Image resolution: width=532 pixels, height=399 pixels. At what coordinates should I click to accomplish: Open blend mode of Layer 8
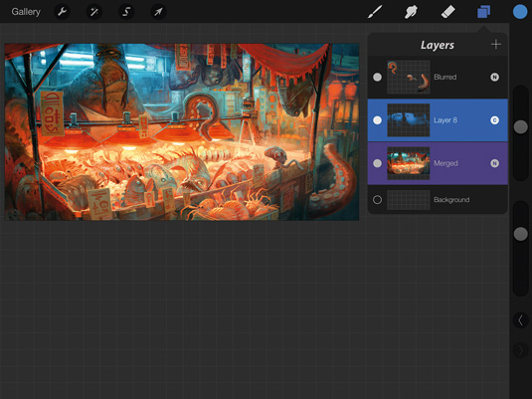tap(494, 120)
